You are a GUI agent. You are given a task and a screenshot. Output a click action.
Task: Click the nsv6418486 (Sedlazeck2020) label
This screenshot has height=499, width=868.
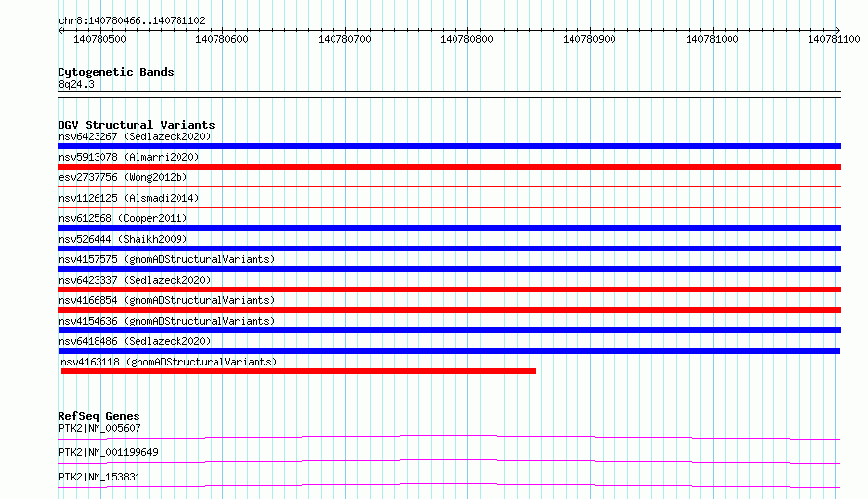[135, 341]
